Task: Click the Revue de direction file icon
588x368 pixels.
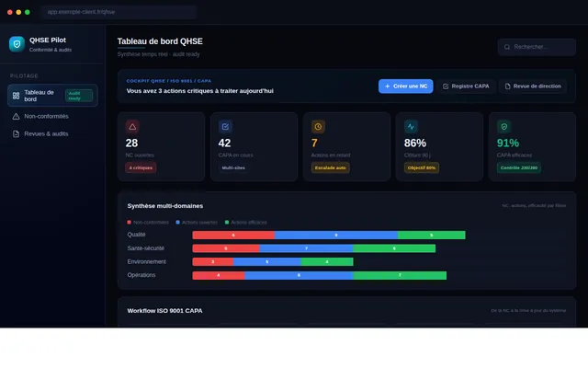Action: coord(507,86)
